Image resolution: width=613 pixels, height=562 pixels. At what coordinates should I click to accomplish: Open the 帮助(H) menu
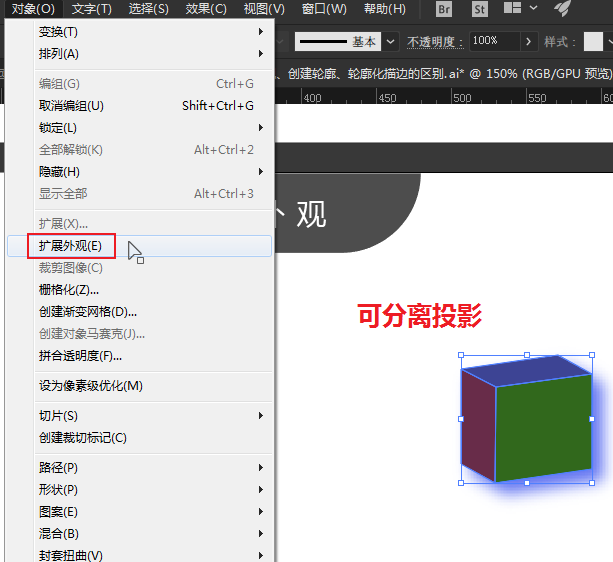[x=385, y=9]
